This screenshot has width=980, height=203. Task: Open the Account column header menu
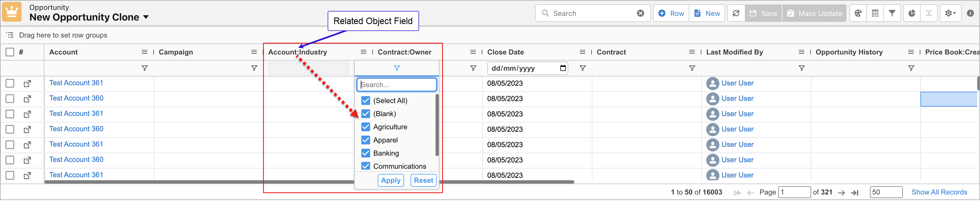coord(145,52)
